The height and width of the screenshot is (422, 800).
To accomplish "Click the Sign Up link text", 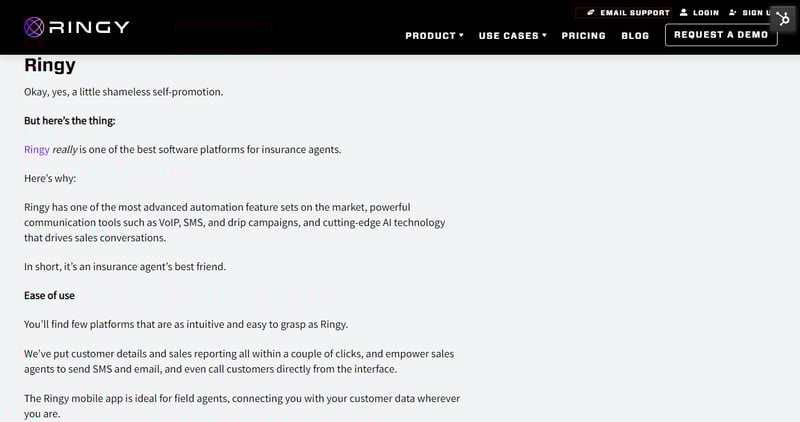I will coord(757,13).
